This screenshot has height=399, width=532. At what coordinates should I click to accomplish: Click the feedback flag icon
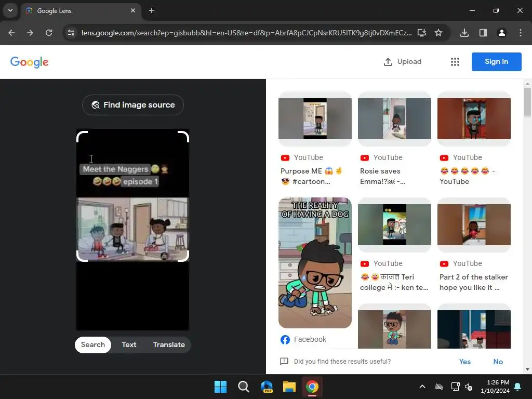tap(284, 362)
